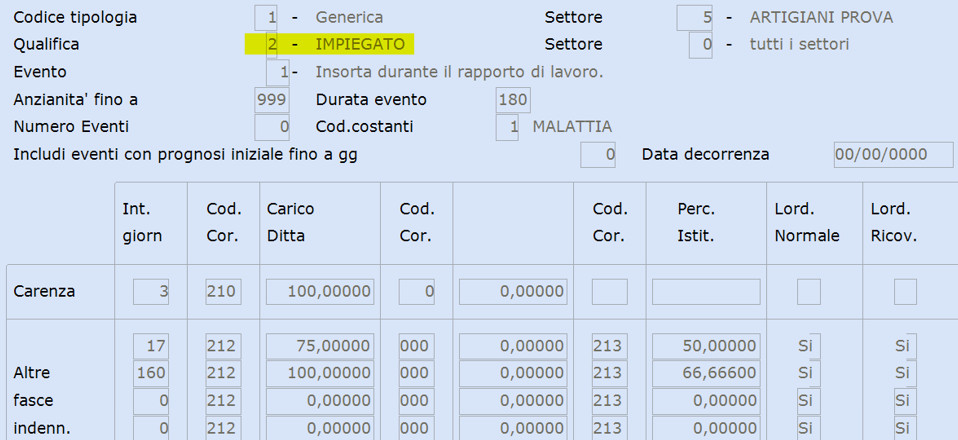This screenshot has height=440, width=958.
Task: Click Carenza Int. giorn field with 3
Action: coord(151,292)
